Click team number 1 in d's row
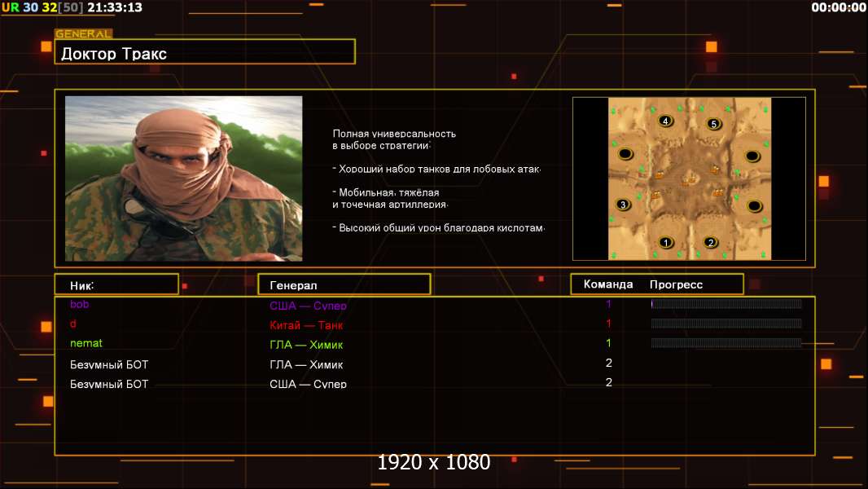Viewport: 868px width, 489px height. point(608,323)
